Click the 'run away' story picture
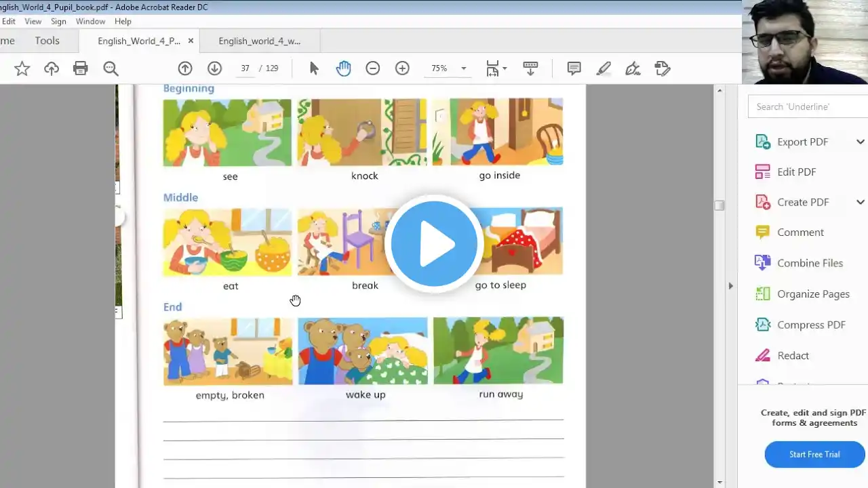This screenshot has width=868, height=488. coord(498,350)
